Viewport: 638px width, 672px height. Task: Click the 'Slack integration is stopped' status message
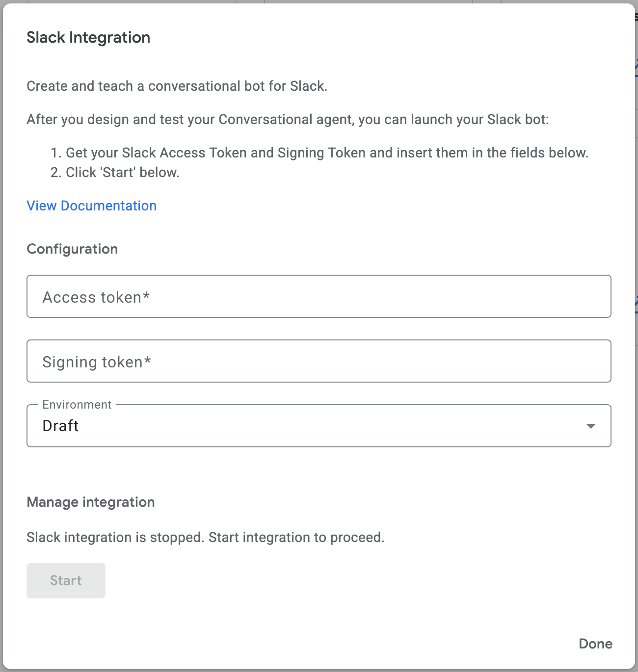pos(205,537)
